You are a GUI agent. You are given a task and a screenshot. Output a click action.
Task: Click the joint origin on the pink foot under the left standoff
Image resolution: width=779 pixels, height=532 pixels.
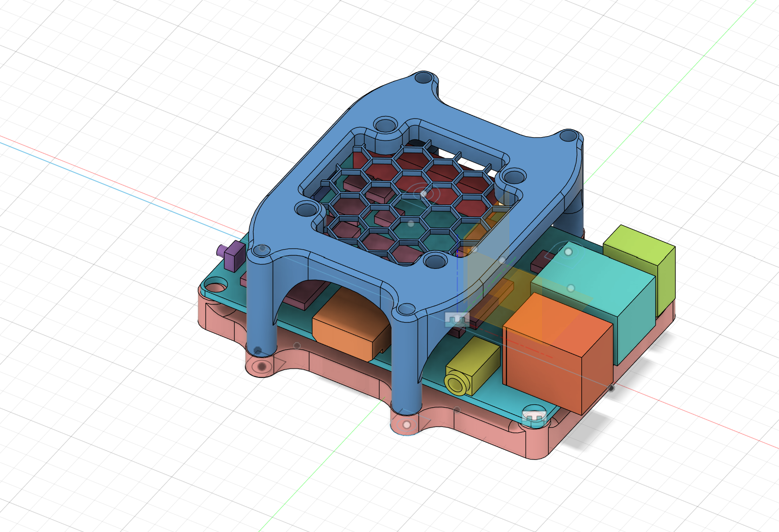point(262,366)
